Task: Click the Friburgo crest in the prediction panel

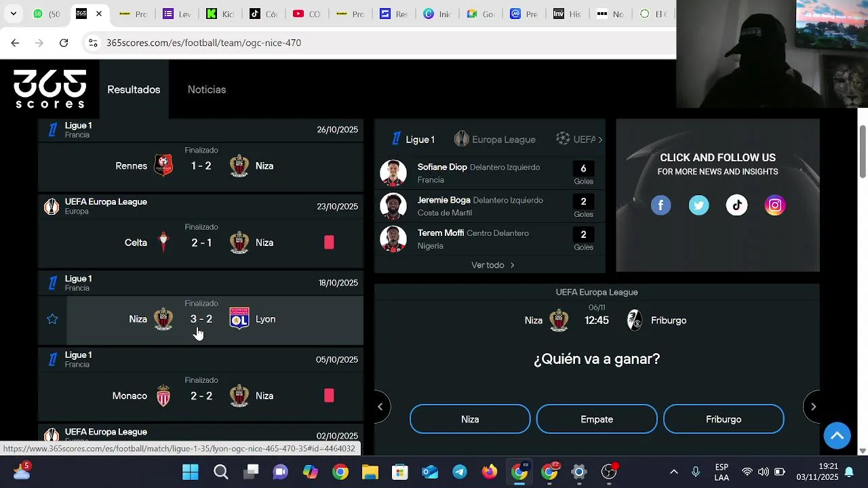Action: click(x=635, y=320)
